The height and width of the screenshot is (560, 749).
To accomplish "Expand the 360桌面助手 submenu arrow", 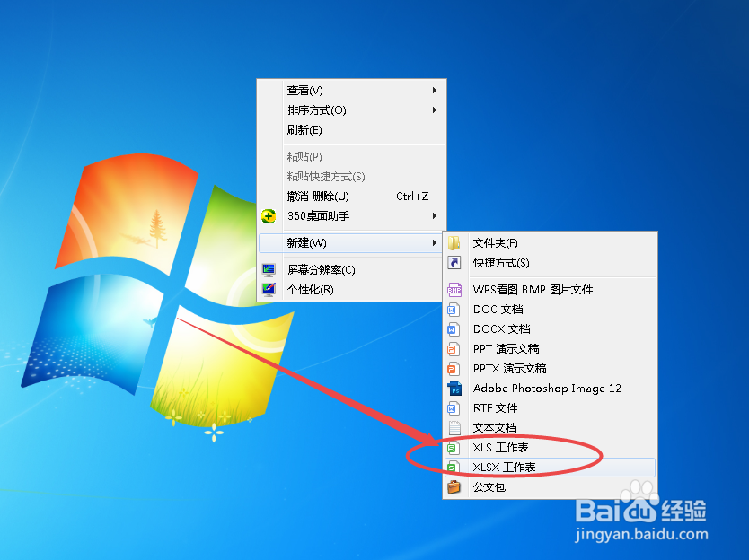I will pos(434,215).
